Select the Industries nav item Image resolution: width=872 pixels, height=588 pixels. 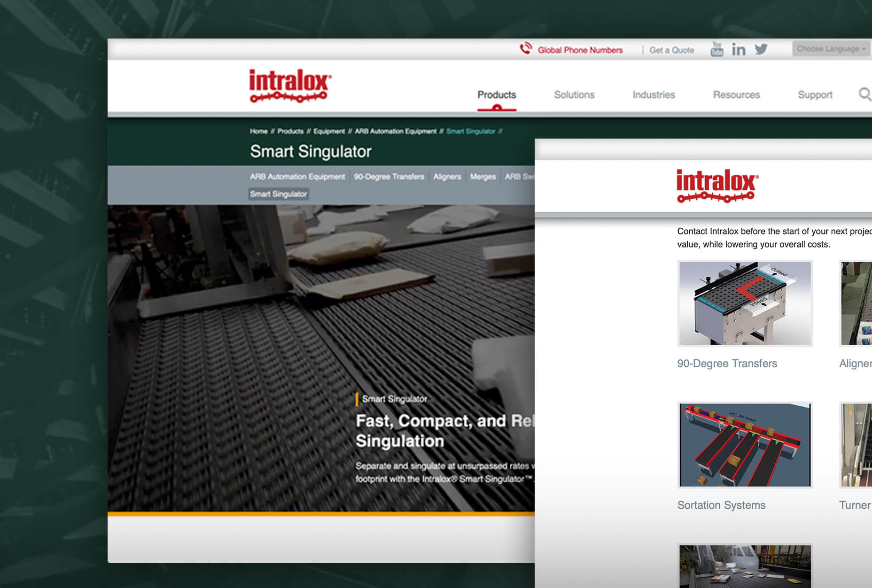654,95
